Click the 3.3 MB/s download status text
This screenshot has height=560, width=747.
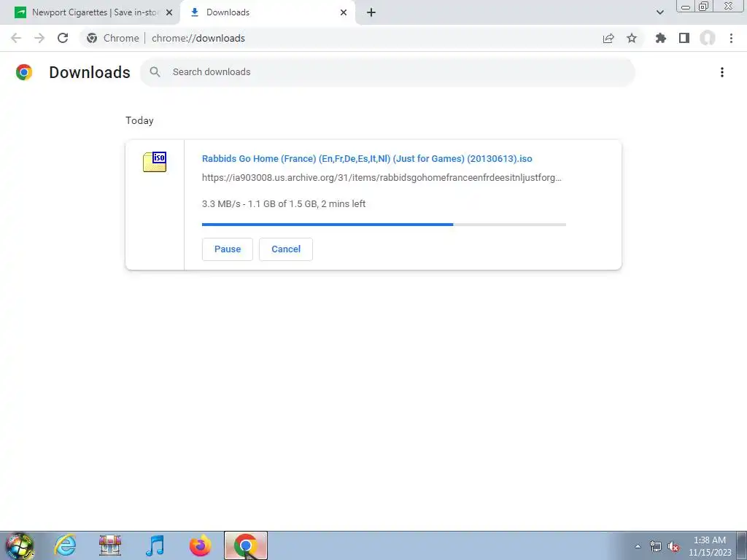click(x=284, y=204)
